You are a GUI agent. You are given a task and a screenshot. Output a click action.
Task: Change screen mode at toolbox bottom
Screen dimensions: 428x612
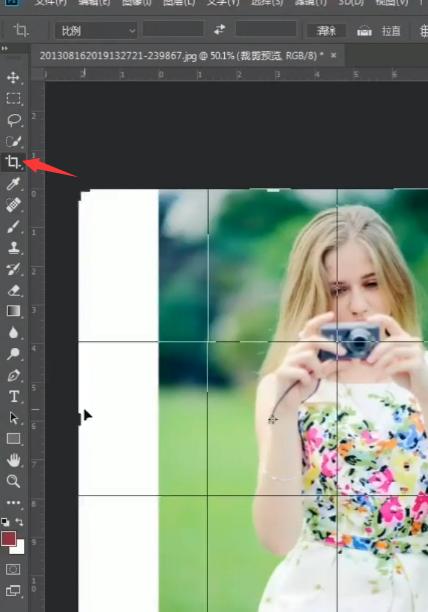(13, 591)
